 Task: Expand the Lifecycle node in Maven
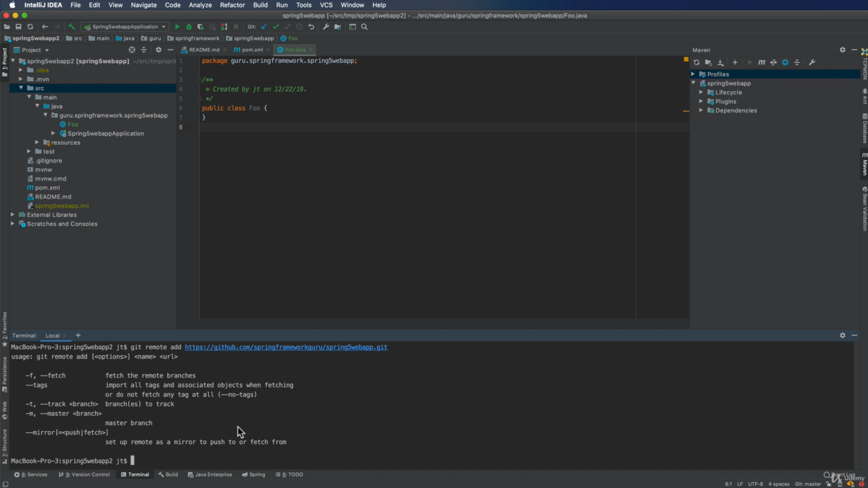[701, 92]
